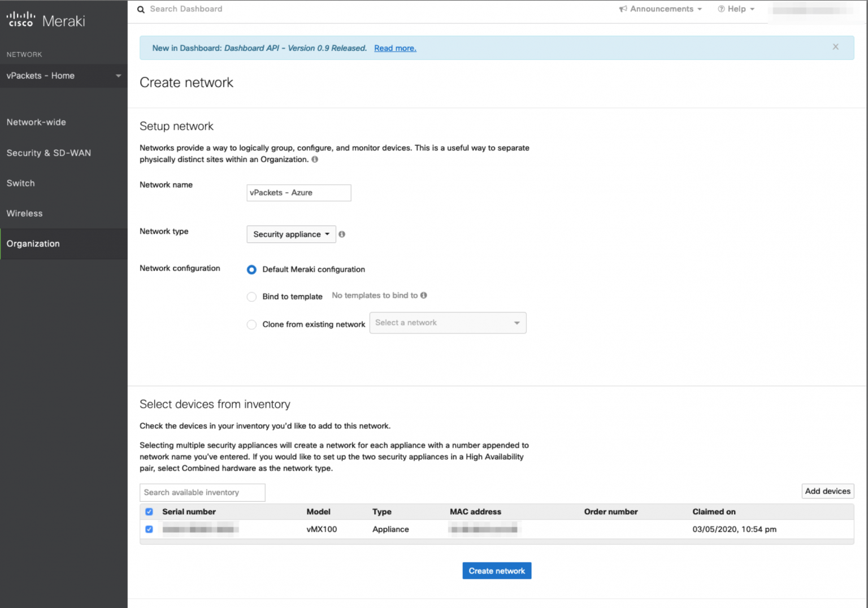
Task: Open the Announcements megaphone icon
Action: click(623, 8)
